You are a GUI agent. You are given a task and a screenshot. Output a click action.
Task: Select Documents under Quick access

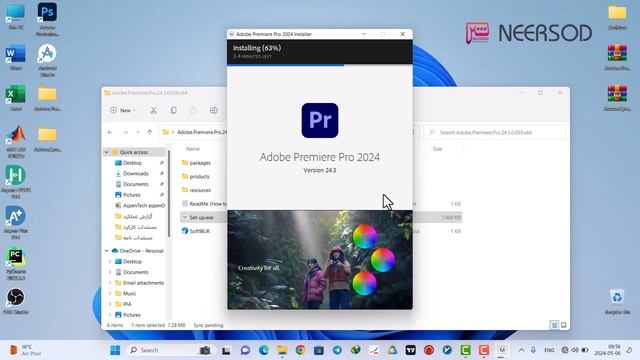click(x=136, y=184)
